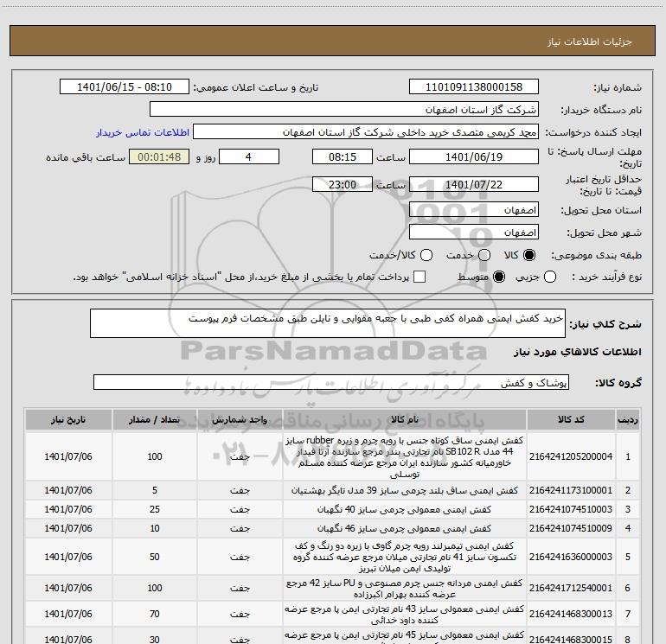Viewport: 666px width, 644px height.
Task: Click product code 2164241468300013
Action: pyautogui.click(x=571, y=614)
